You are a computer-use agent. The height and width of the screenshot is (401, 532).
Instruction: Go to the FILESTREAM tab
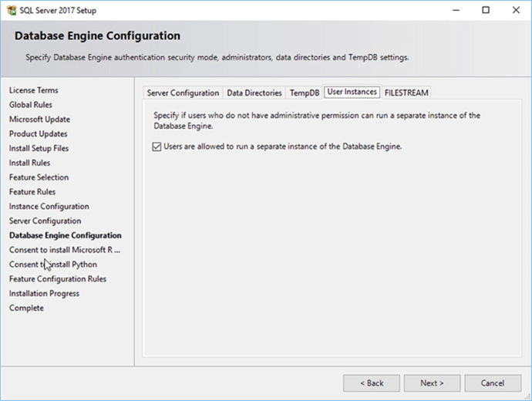[406, 93]
